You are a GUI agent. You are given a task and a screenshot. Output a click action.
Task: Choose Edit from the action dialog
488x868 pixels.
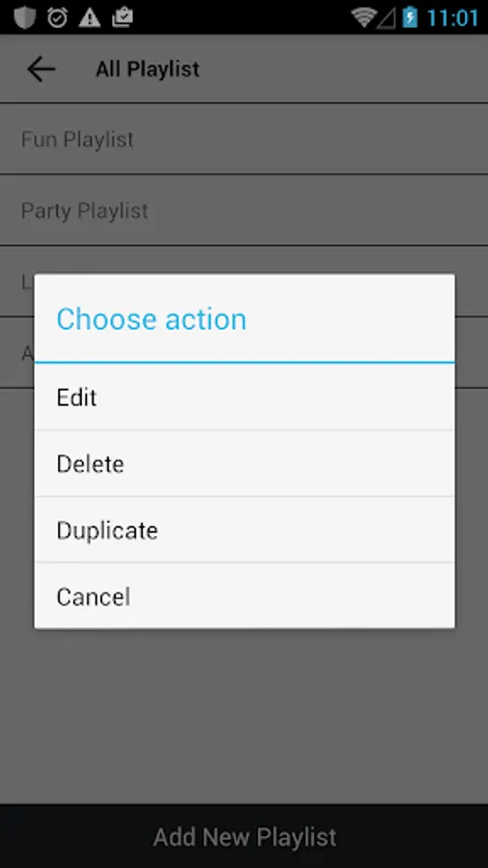pyautogui.click(x=245, y=397)
